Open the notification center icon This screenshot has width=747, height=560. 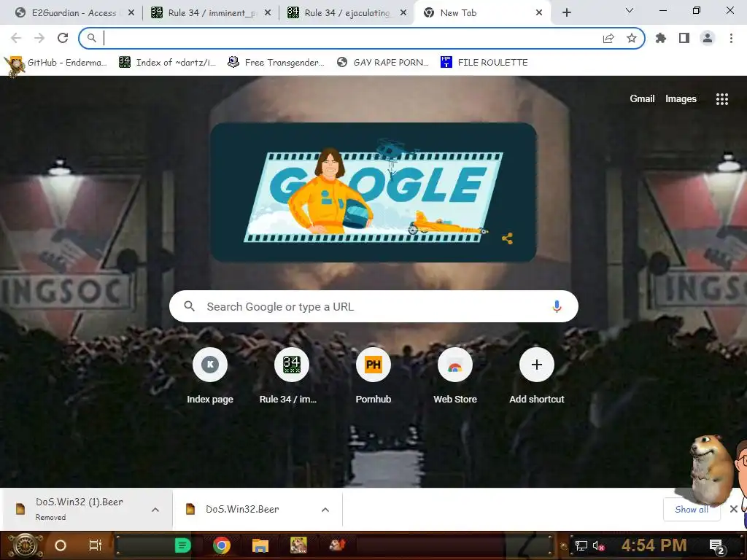(x=716, y=546)
